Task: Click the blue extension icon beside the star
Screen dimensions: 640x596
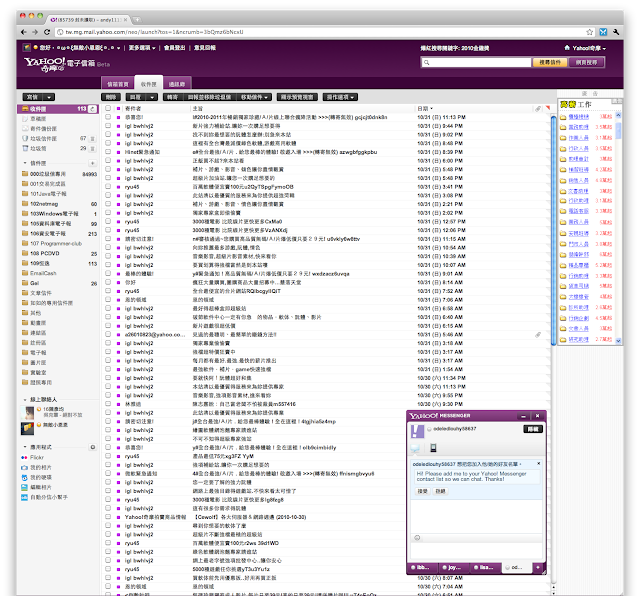Action: (603, 32)
